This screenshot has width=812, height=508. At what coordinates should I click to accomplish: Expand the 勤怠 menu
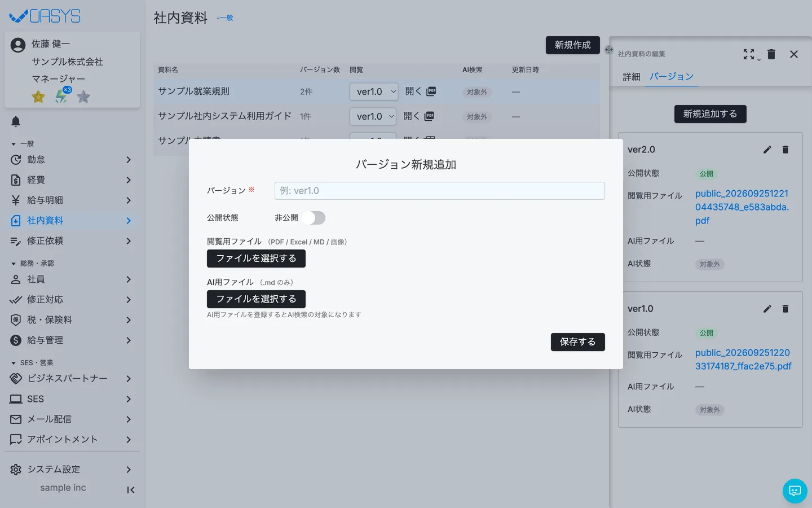(x=72, y=160)
